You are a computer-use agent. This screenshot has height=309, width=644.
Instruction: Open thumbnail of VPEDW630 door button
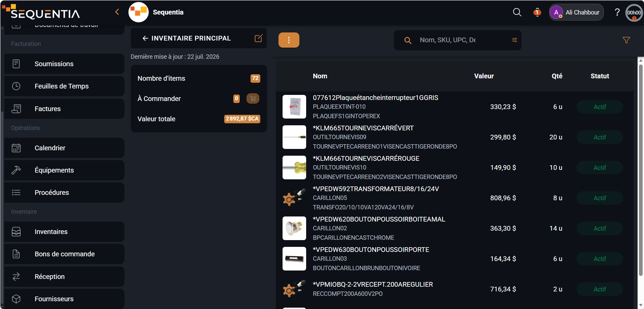[x=294, y=259]
